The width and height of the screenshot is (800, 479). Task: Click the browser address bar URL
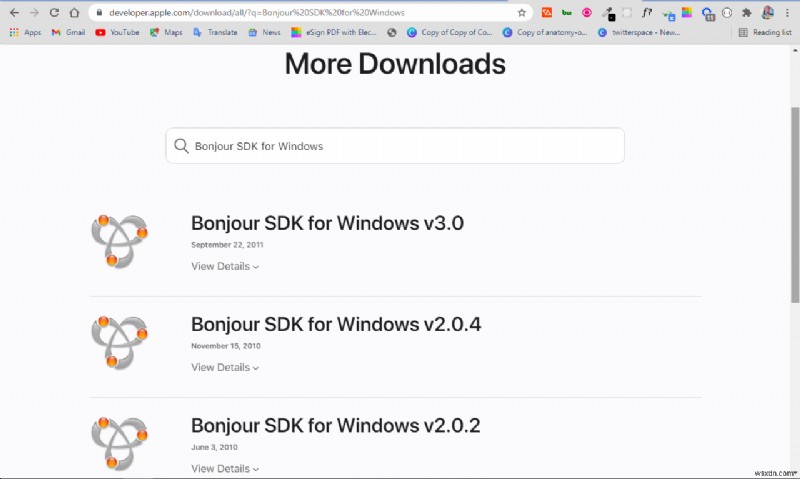(x=257, y=13)
